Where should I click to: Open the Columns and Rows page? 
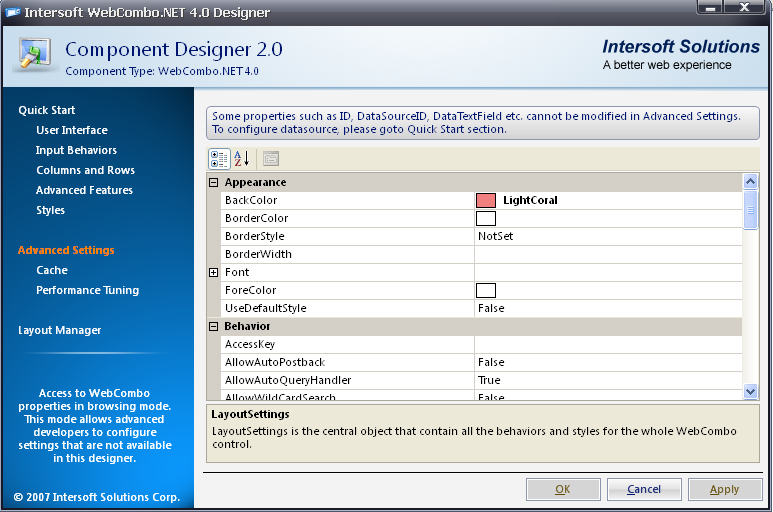tap(85, 170)
